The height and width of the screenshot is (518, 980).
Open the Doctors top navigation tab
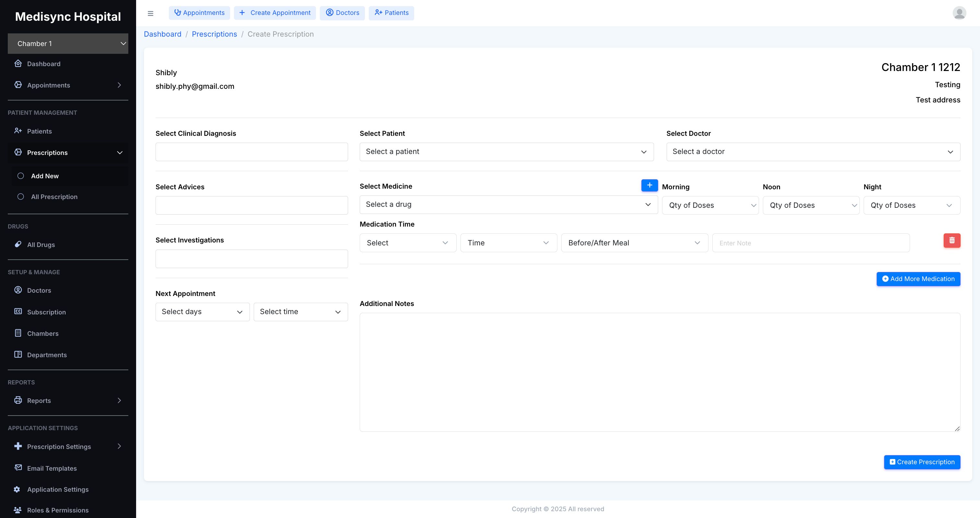pyautogui.click(x=342, y=13)
